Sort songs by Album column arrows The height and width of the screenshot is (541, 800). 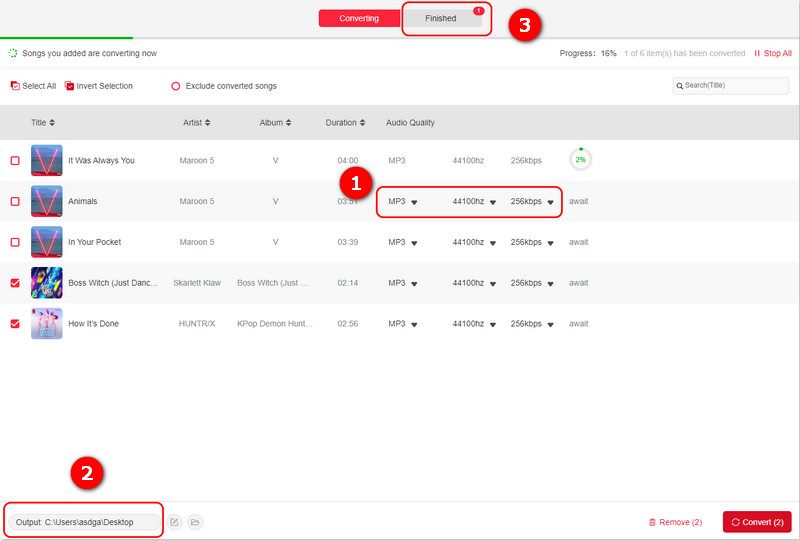[x=289, y=123]
